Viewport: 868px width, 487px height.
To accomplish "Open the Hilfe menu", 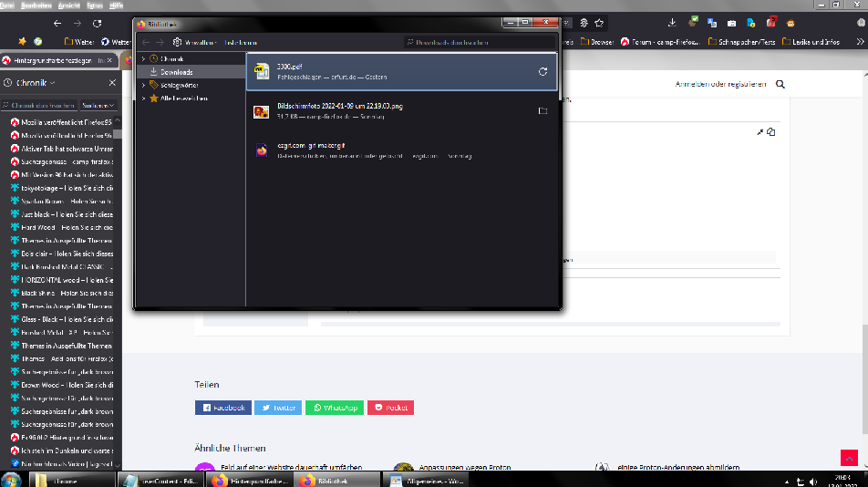I will (117, 5).
